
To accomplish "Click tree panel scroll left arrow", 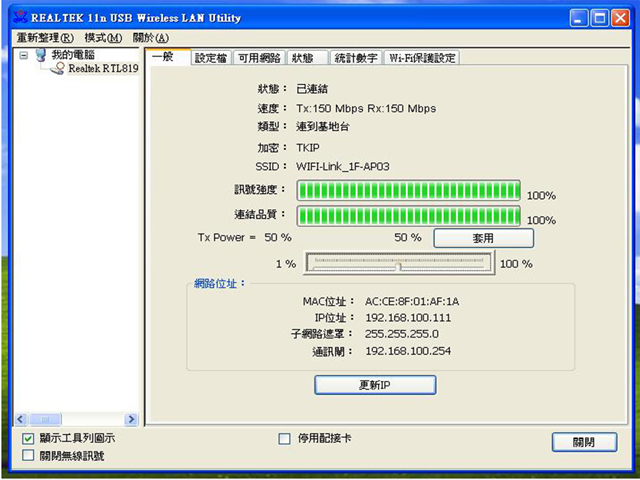I will point(21,419).
